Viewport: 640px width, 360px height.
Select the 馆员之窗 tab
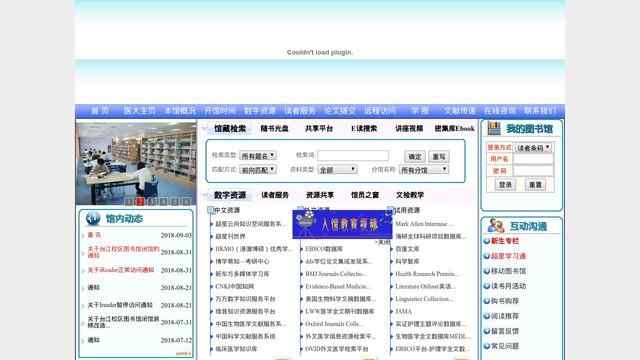[x=365, y=195]
